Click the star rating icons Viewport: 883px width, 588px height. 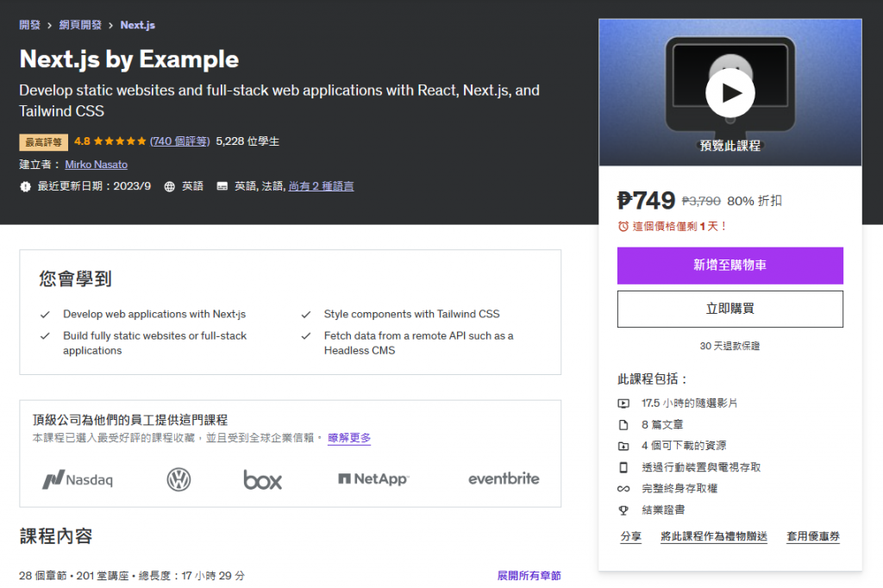(x=119, y=141)
